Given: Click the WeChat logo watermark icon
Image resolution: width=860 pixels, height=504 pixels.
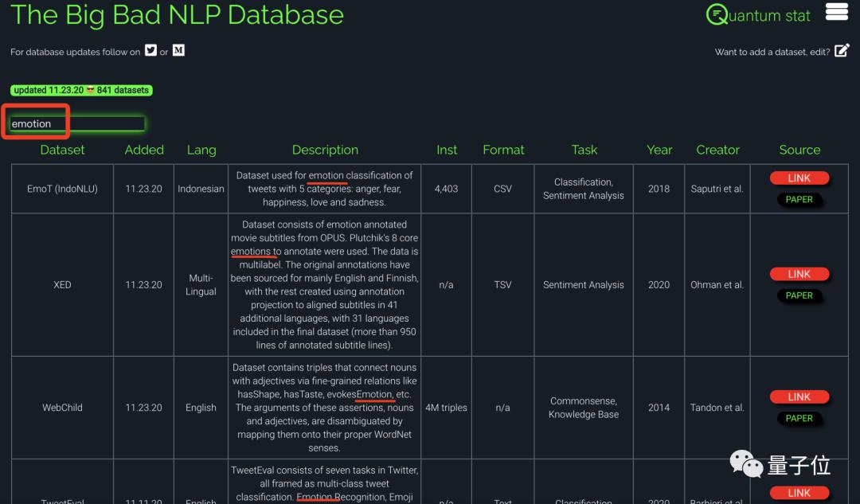Looking at the screenshot, I should (x=746, y=464).
